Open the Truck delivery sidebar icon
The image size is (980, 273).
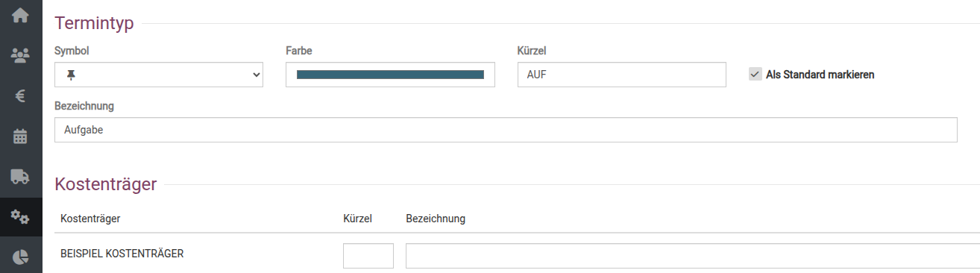click(21, 177)
